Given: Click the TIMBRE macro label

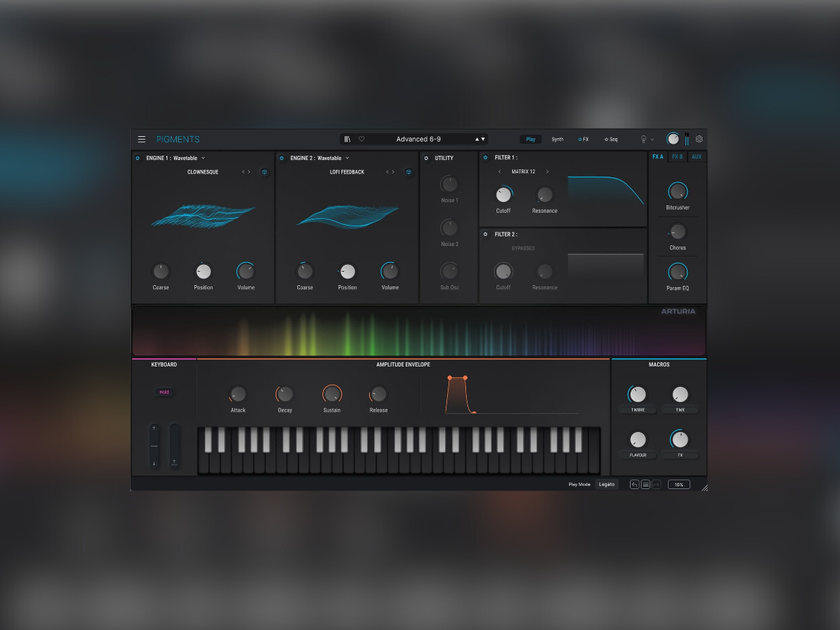Looking at the screenshot, I should pyautogui.click(x=637, y=410).
